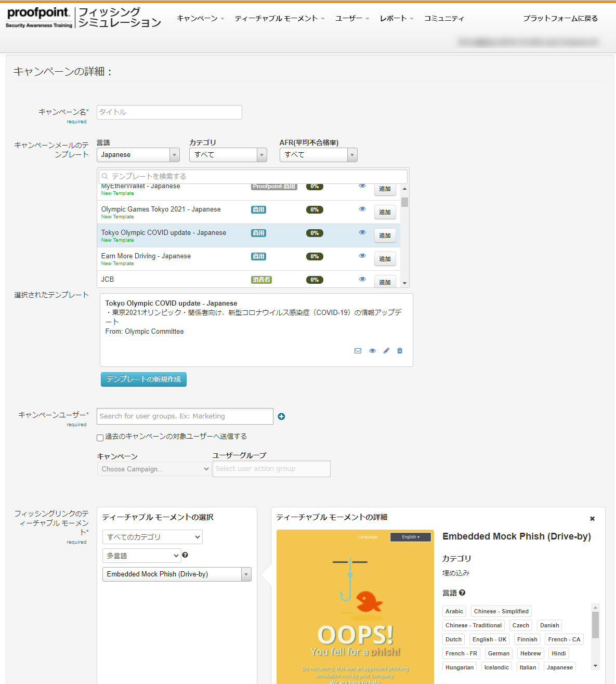The image size is (616, 684).
Task: Click the Proofpoint Security Awareness Training logo
Action: pos(39,18)
